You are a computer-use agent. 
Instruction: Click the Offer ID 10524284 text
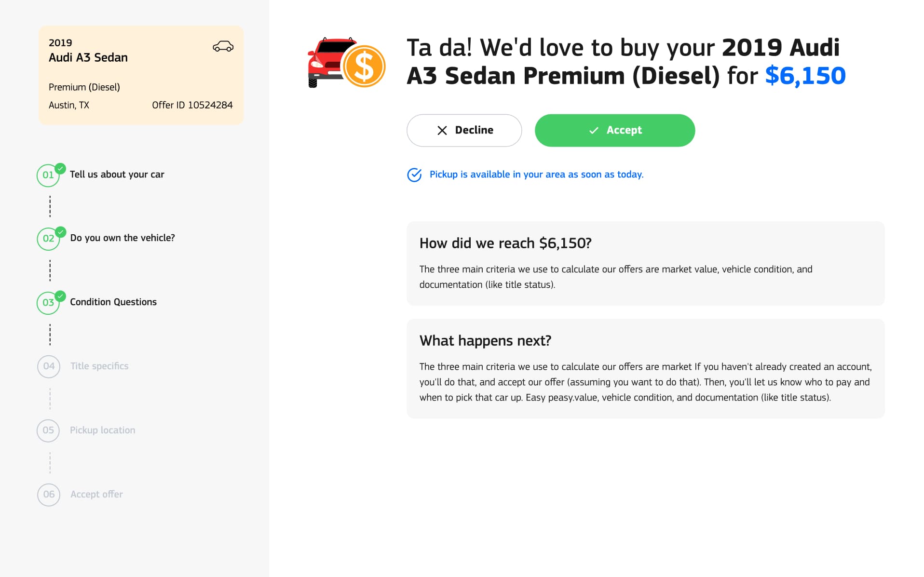(x=192, y=105)
